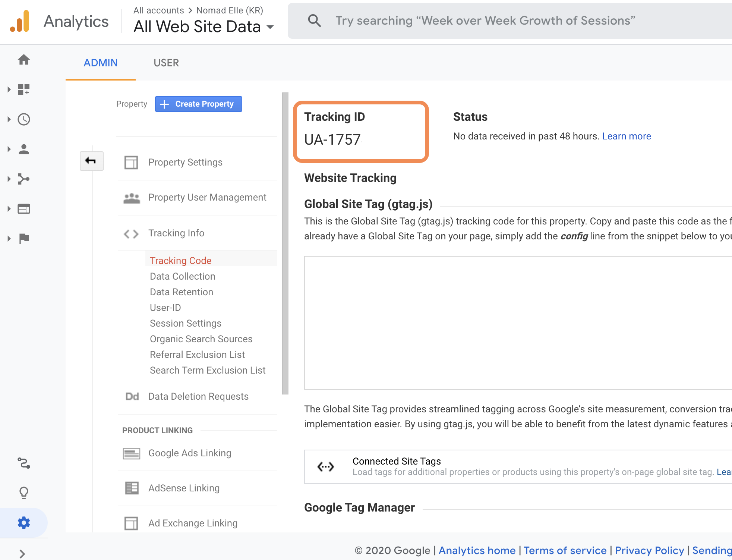Open the Connected Site Tags row

tap(518, 467)
